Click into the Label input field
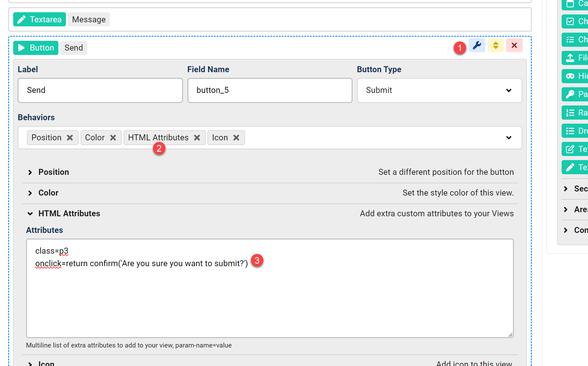This screenshot has height=366, width=588. (x=100, y=90)
